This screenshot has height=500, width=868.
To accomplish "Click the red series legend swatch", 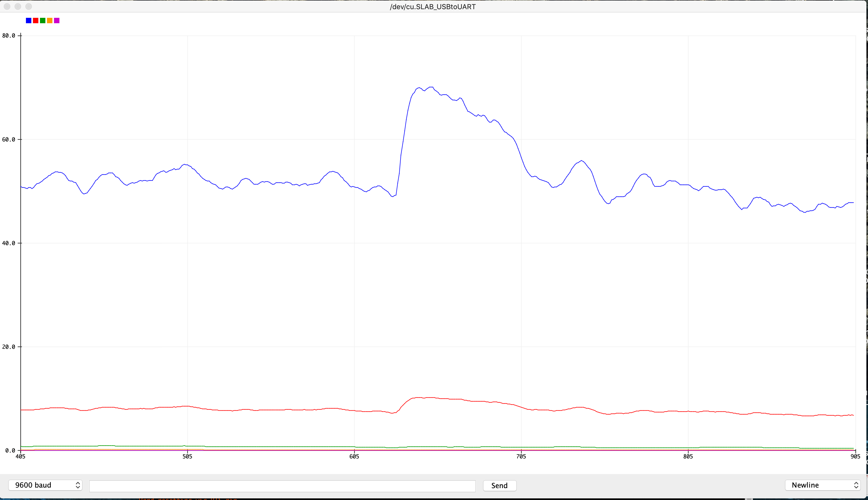I will (x=36, y=21).
